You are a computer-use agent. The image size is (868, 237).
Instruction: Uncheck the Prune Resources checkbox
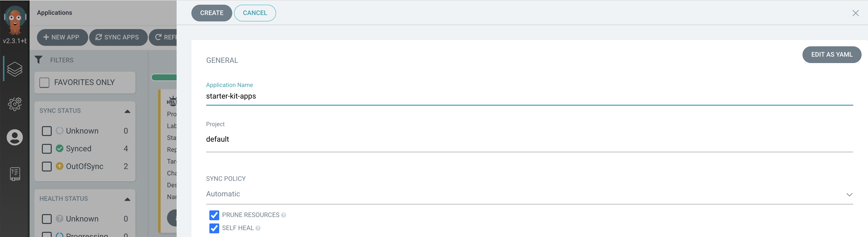[x=214, y=215]
